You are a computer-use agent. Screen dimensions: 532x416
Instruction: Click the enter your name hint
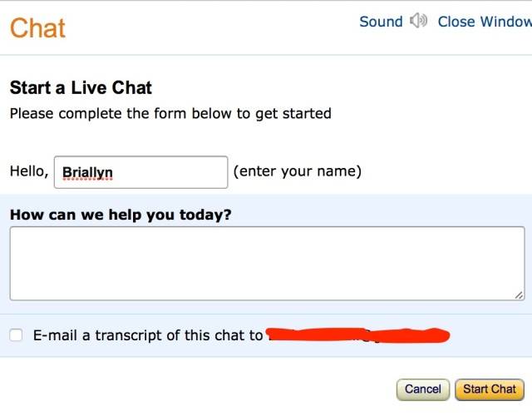(297, 171)
